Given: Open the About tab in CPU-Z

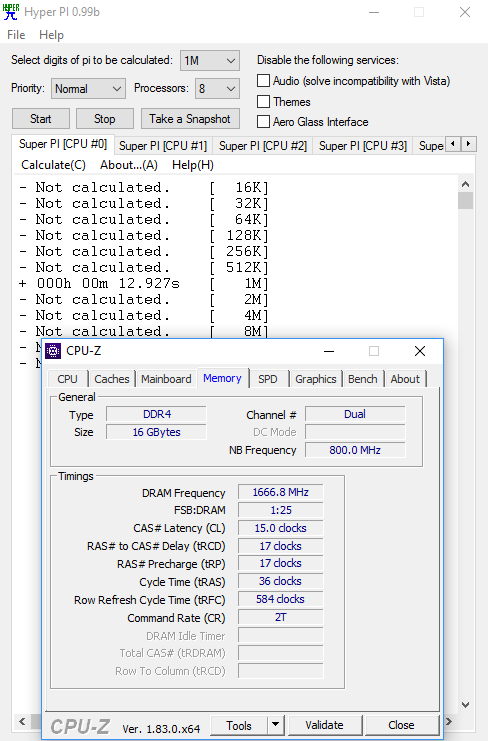Looking at the screenshot, I should coord(405,379).
